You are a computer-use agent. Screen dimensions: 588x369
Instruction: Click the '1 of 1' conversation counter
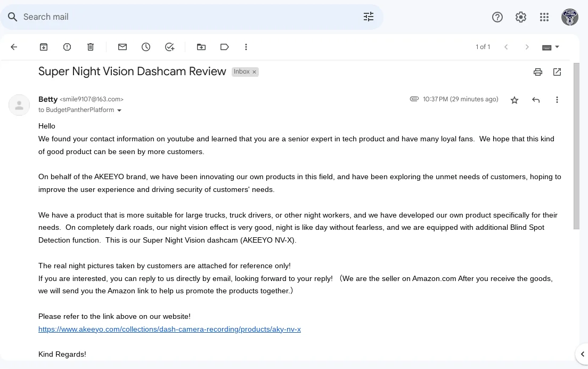coord(483,47)
